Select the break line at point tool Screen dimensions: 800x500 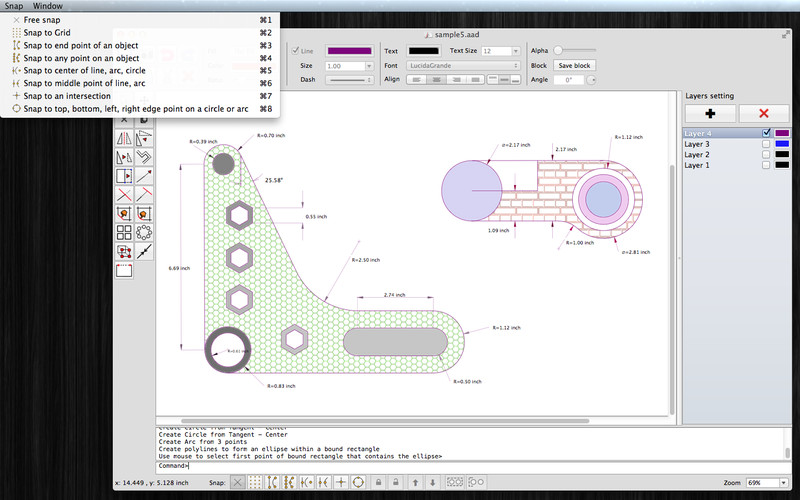(144, 252)
